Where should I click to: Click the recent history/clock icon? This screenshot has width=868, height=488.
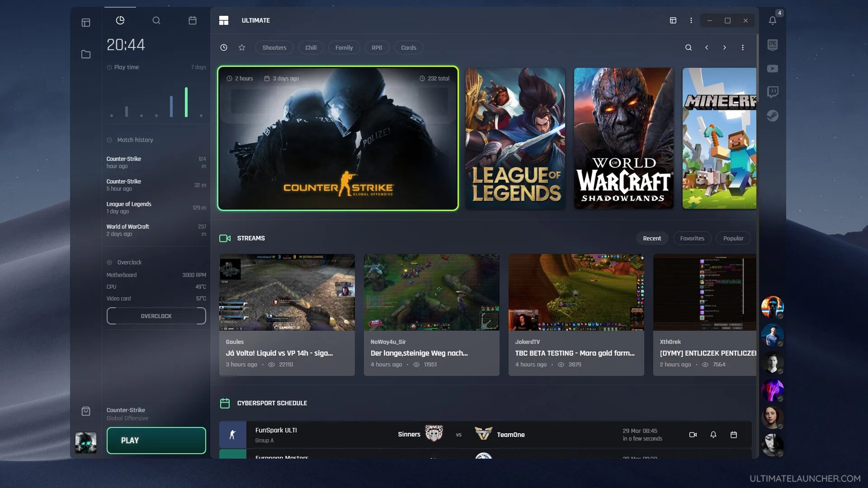coord(224,47)
